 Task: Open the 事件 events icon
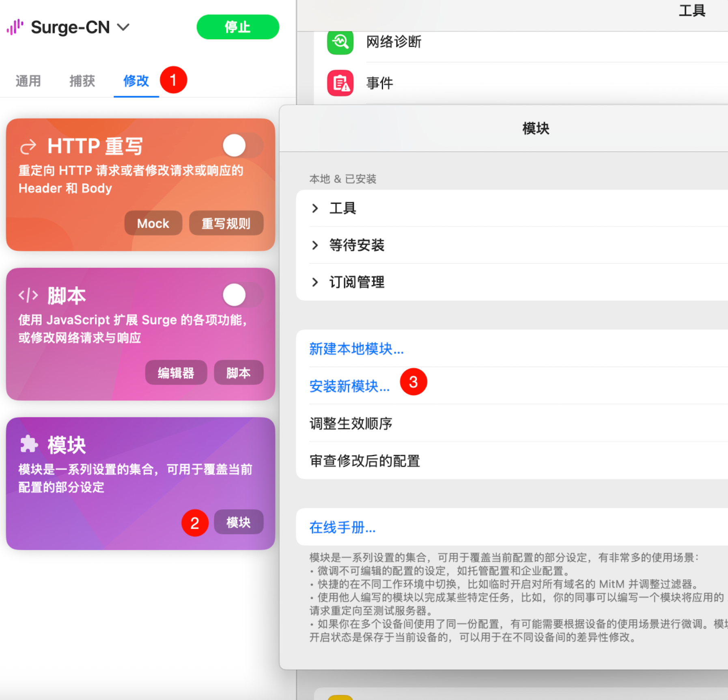(x=340, y=83)
